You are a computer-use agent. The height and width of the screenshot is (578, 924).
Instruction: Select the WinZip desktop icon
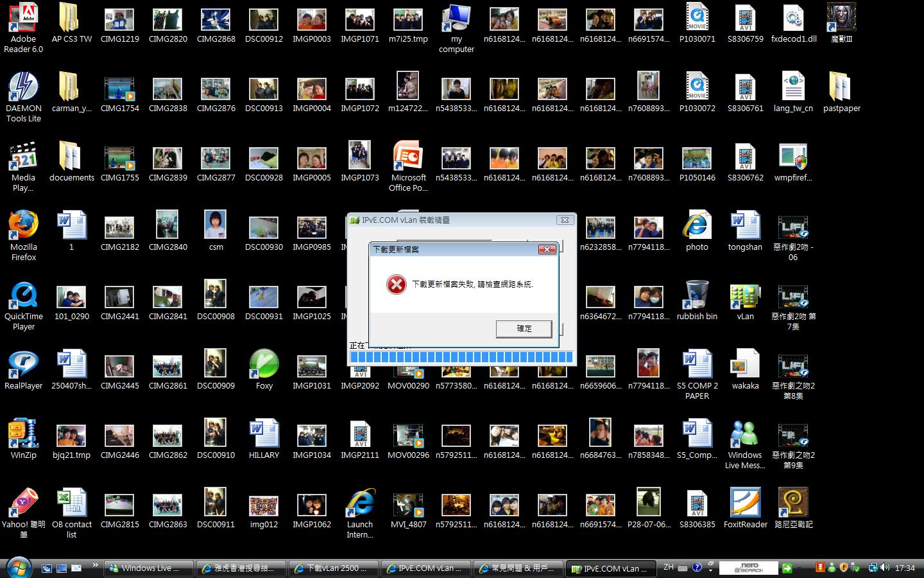tap(24, 440)
